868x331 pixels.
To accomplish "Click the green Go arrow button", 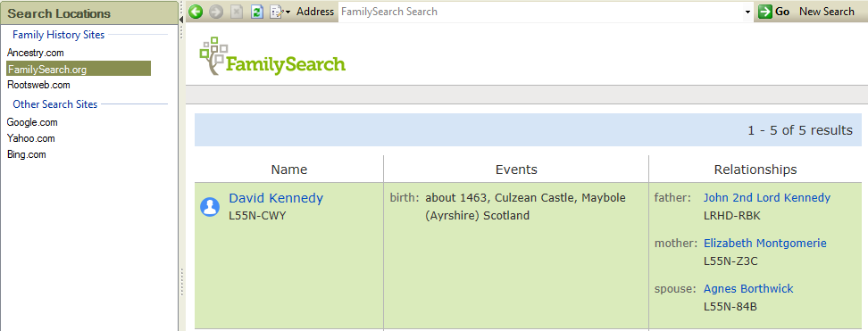I will coord(765,12).
